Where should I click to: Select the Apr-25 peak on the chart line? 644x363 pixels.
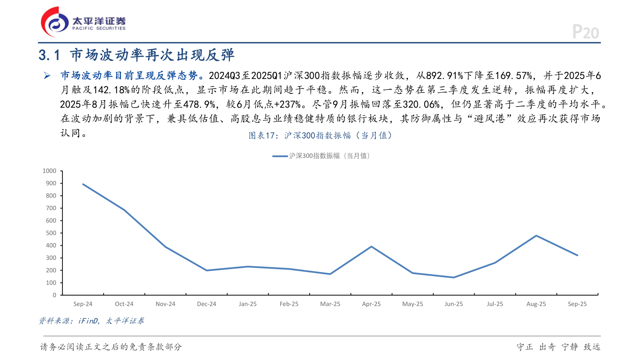pos(371,246)
